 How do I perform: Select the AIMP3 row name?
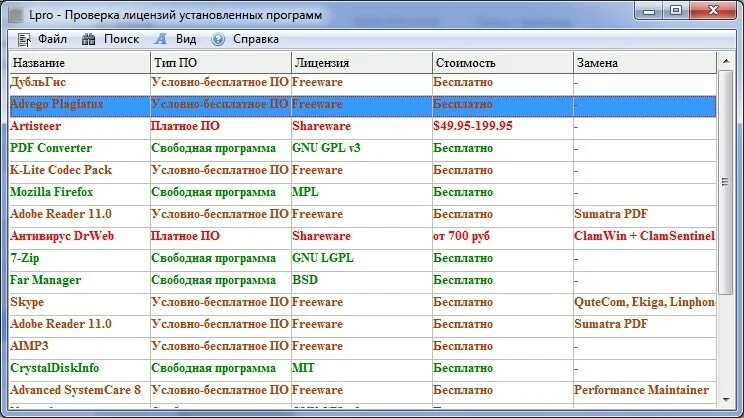29,346
